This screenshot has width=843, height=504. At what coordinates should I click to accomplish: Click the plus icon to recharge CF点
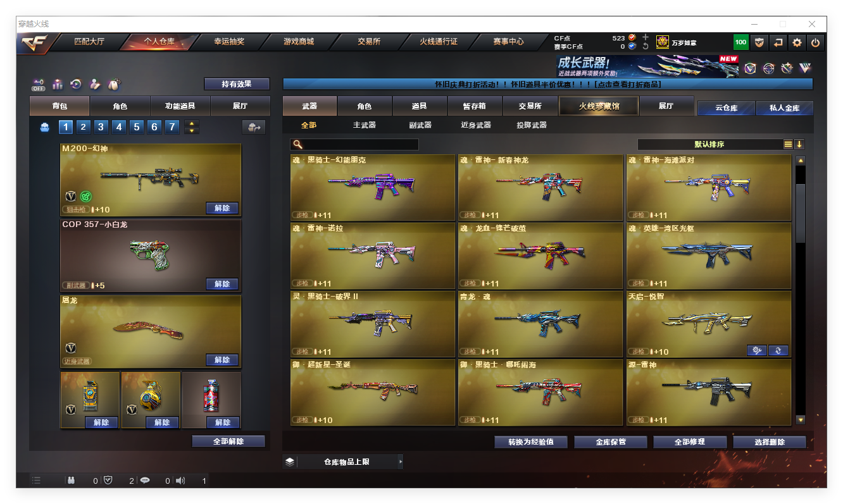point(645,38)
